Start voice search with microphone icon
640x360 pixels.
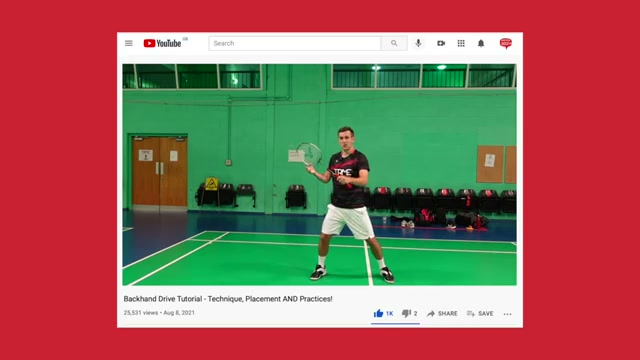point(418,43)
